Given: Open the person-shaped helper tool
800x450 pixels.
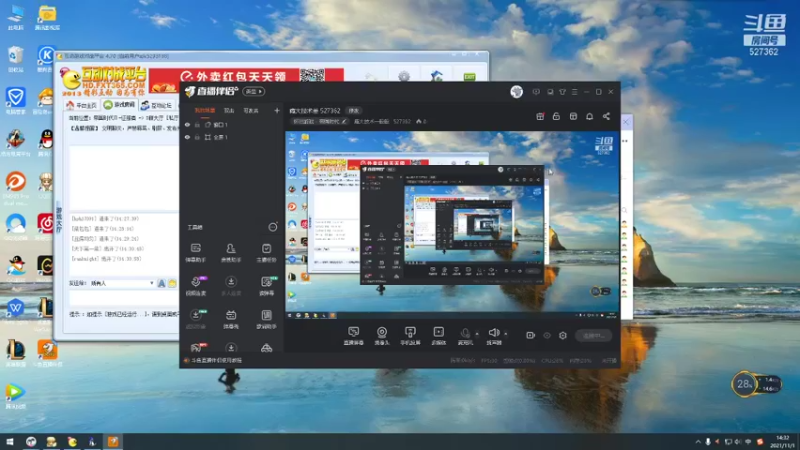Looking at the screenshot, I should point(231,252).
